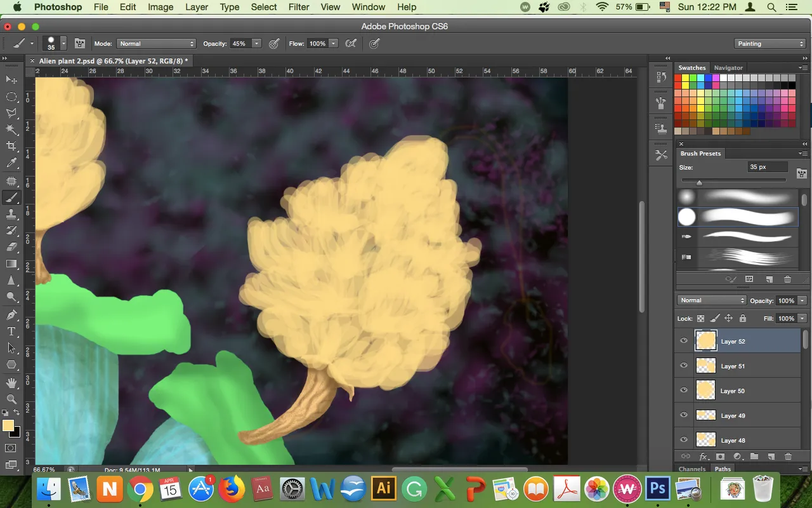Hide Layer 51 with its eye icon
Screen dimensions: 812x508
[684, 366]
